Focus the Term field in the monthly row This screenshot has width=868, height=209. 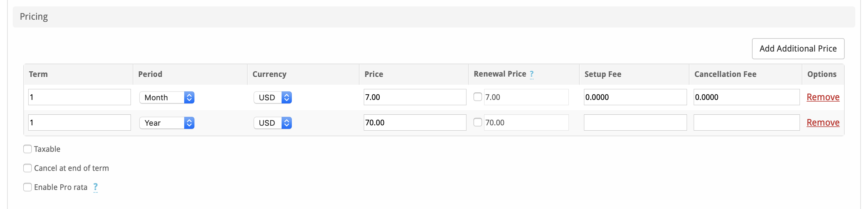point(79,97)
